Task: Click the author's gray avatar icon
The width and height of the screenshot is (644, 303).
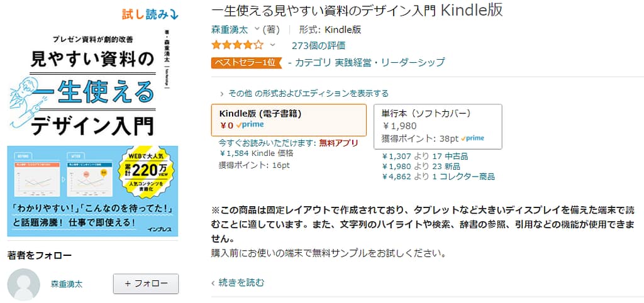Action: click(27, 284)
